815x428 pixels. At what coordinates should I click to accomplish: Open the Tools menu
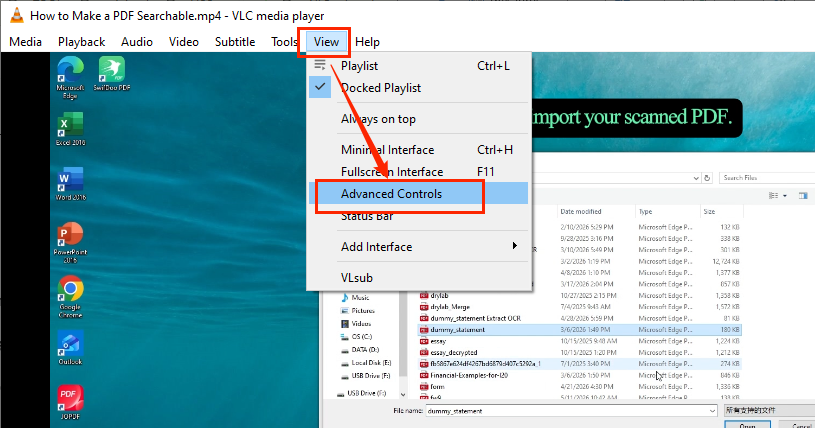(284, 42)
